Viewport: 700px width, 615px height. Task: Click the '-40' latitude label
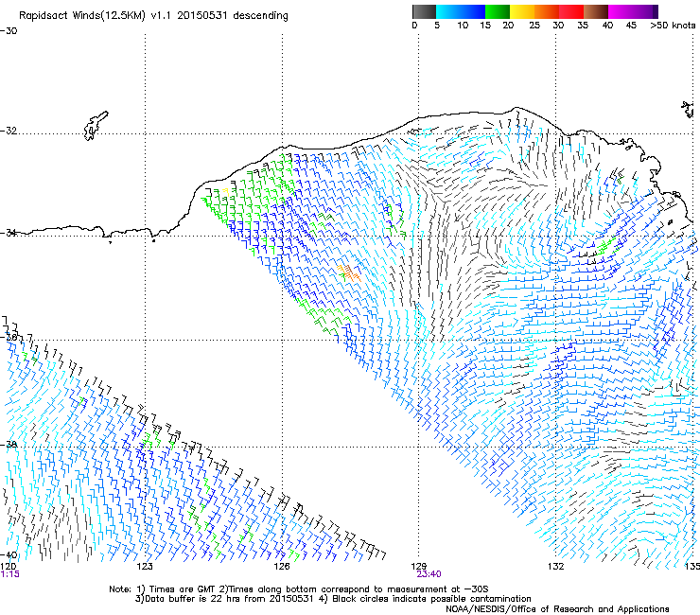(x=9, y=554)
